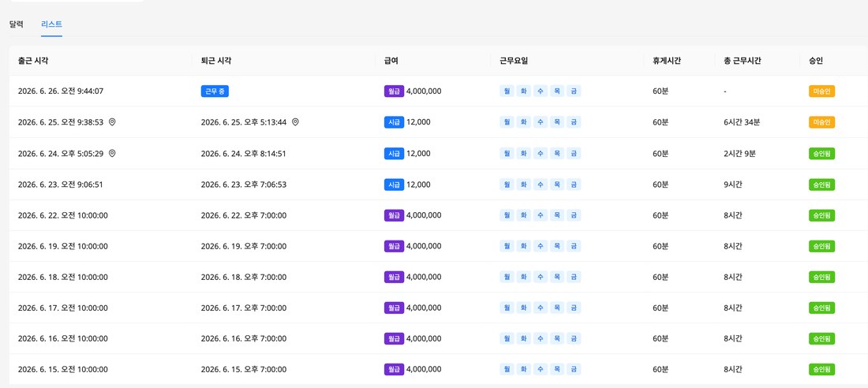Click 미승인 badge in the 6. 25. row
The height and width of the screenshot is (388, 868).
(x=821, y=122)
